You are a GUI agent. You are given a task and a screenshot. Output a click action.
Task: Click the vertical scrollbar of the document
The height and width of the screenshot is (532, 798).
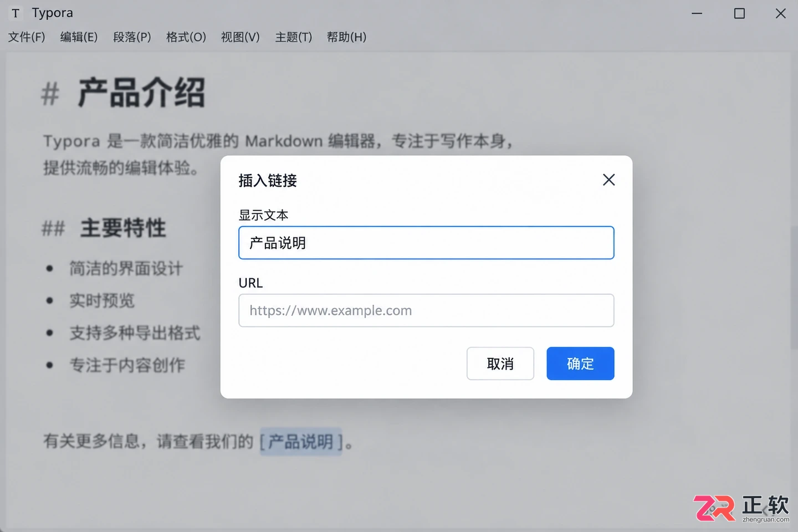pyautogui.click(x=794, y=288)
